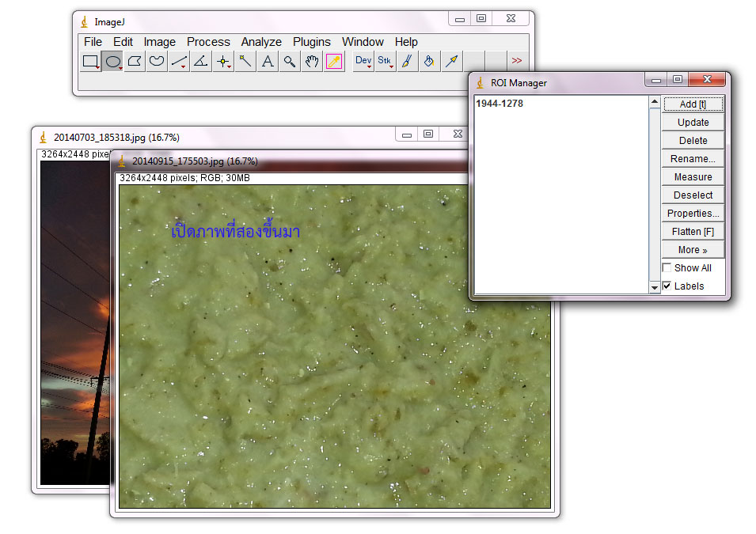756x534 pixels.
Task: Click the Flatten [F] button
Action: tap(692, 231)
